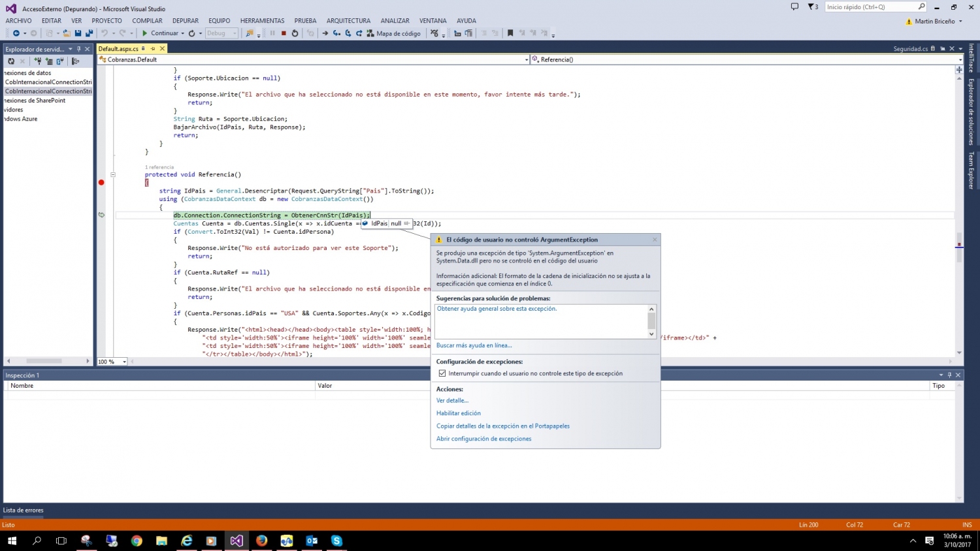
Task: Open Skype from the taskbar
Action: point(336,541)
